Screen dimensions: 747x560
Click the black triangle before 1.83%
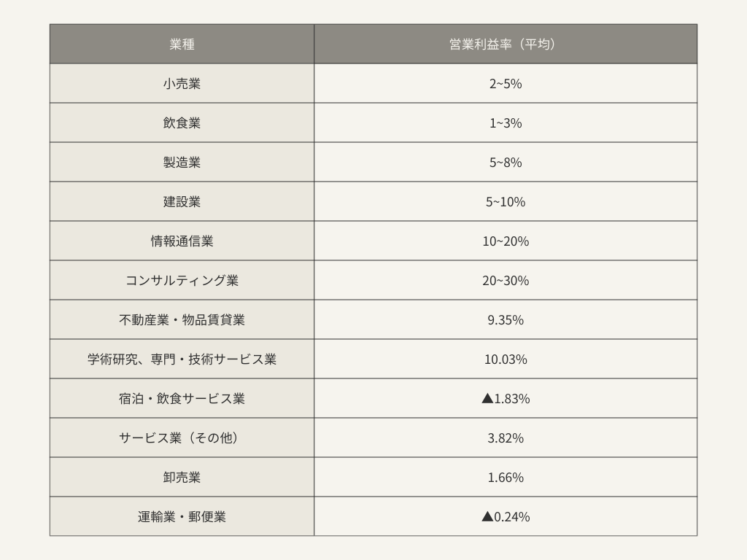click(x=487, y=398)
